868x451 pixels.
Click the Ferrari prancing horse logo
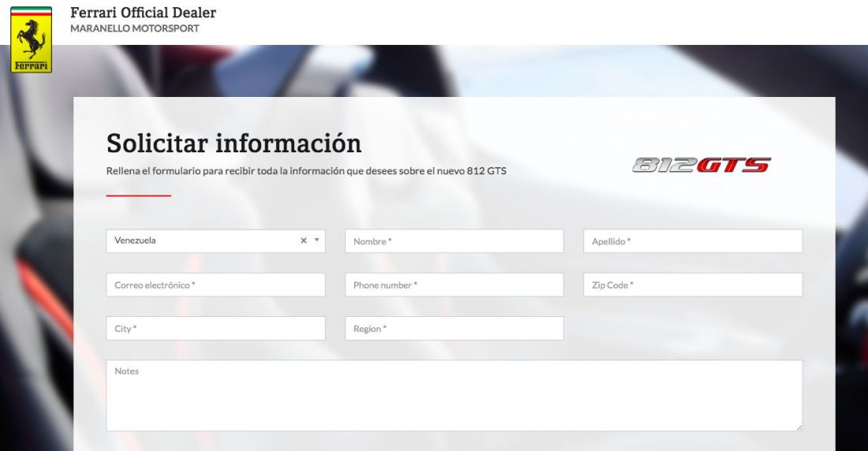tap(31, 40)
